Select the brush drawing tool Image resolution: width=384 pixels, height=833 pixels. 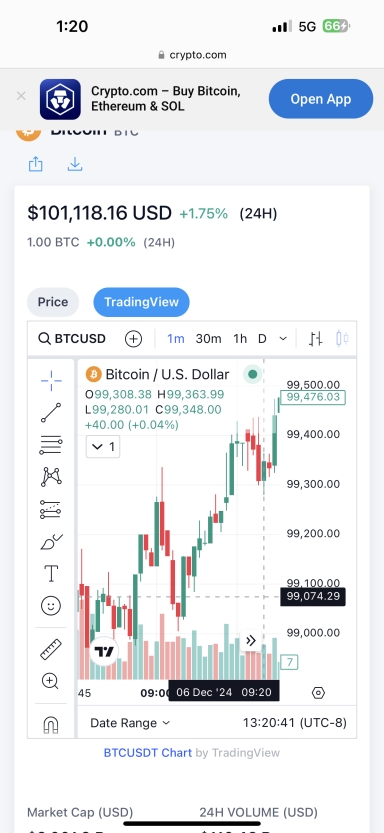pyautogui.click(x=51, y=542)
